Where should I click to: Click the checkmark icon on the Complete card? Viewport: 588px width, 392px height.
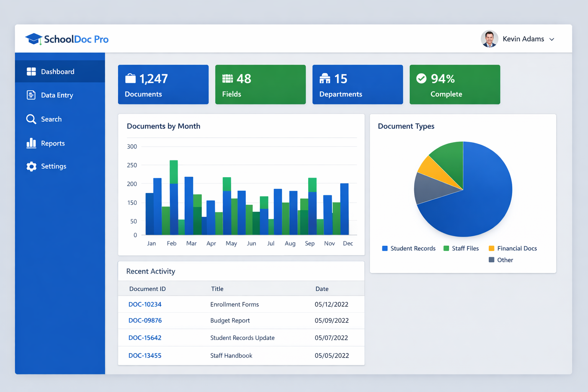421,78
